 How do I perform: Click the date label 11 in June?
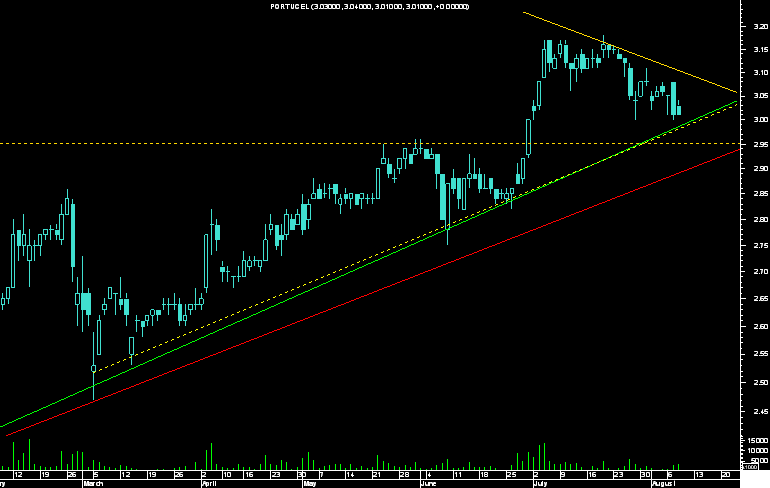coord(458,475)
